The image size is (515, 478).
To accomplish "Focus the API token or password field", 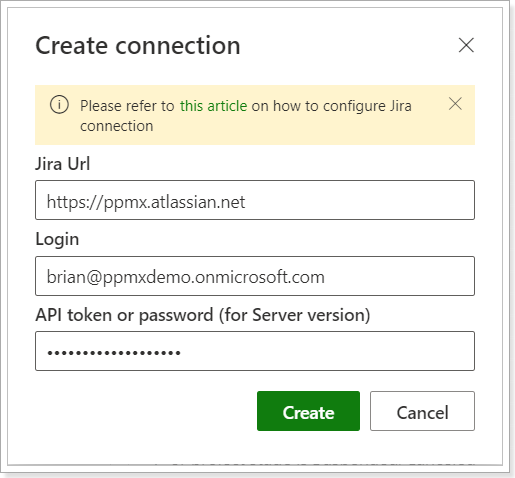I will coord(255,351).
